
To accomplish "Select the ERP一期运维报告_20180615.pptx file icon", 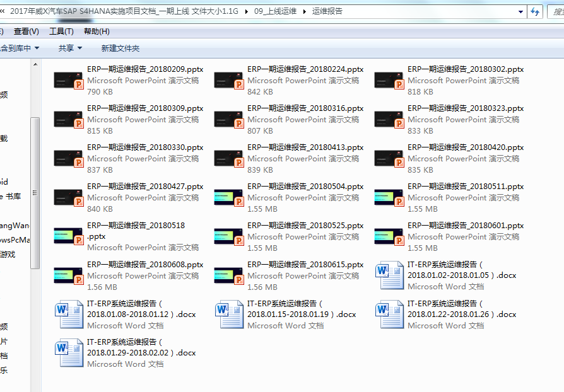I will 229,275.
